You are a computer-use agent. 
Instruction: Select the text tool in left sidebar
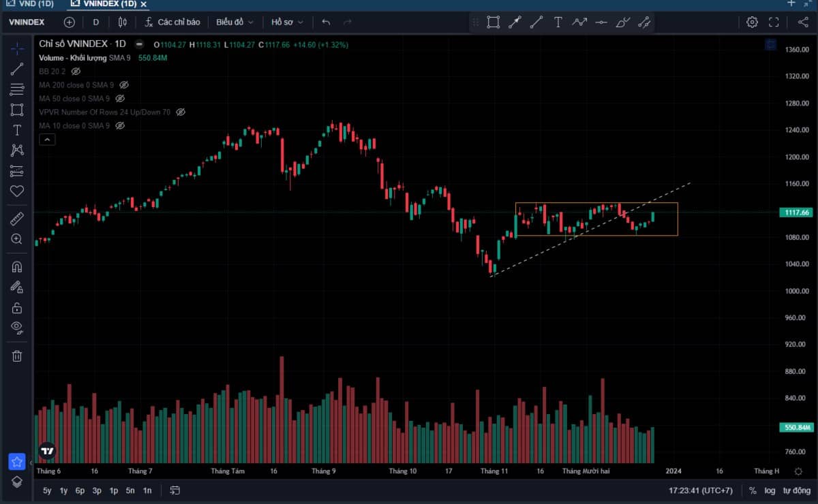[17, 130]
